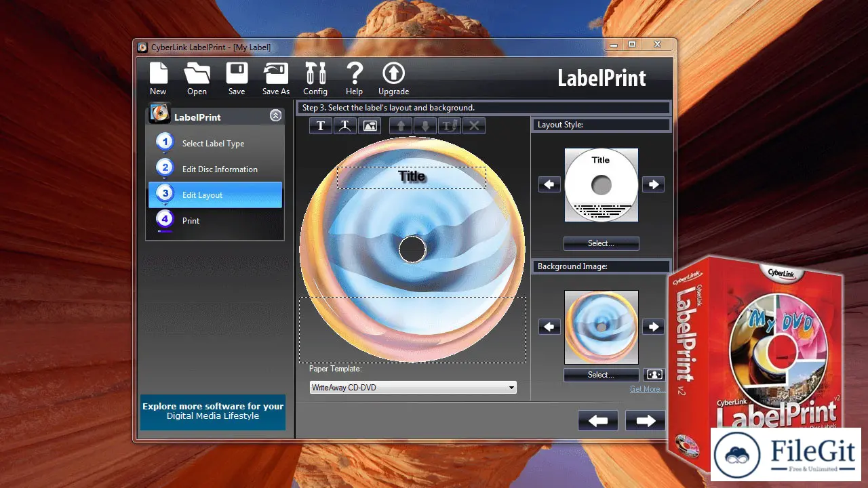The width and height of the screenshot is (868, 488).
Task: Click the Explore more software banner
Action: tap(213, 412)
